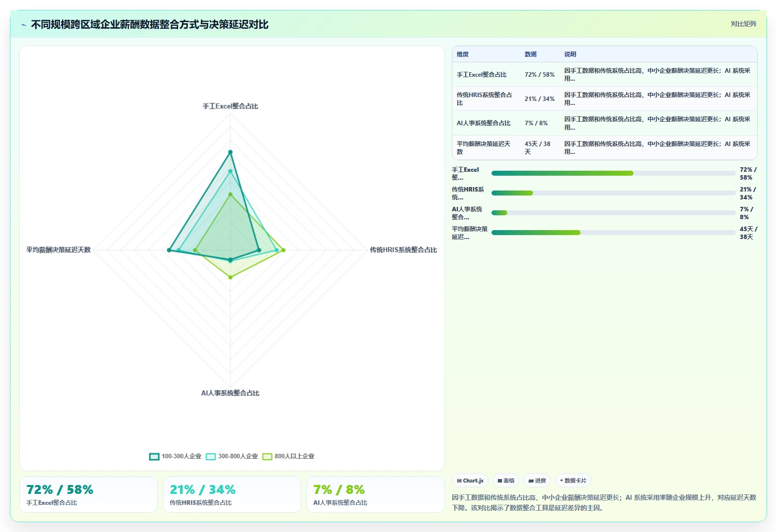The height and width of the screenshot is (532, 777).
Task: Click the 平均薪酬决策延迟 progress bar
Action: 613,233
